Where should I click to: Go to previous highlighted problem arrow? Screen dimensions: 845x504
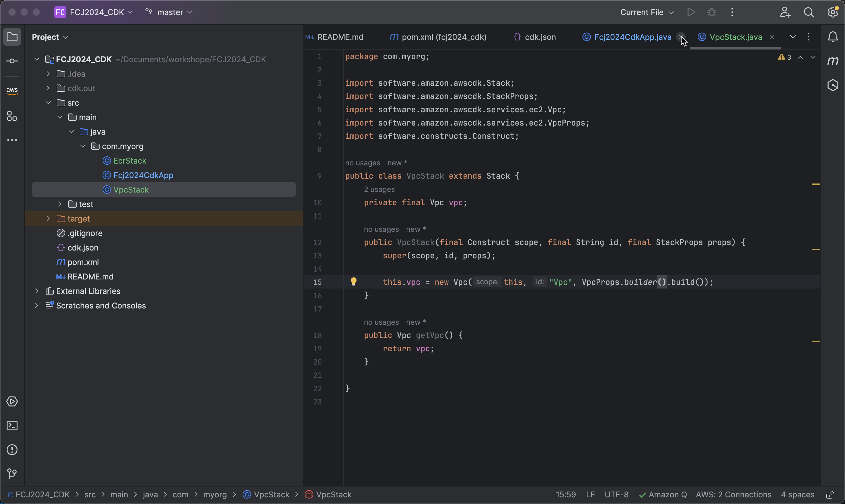pos(801,57)
